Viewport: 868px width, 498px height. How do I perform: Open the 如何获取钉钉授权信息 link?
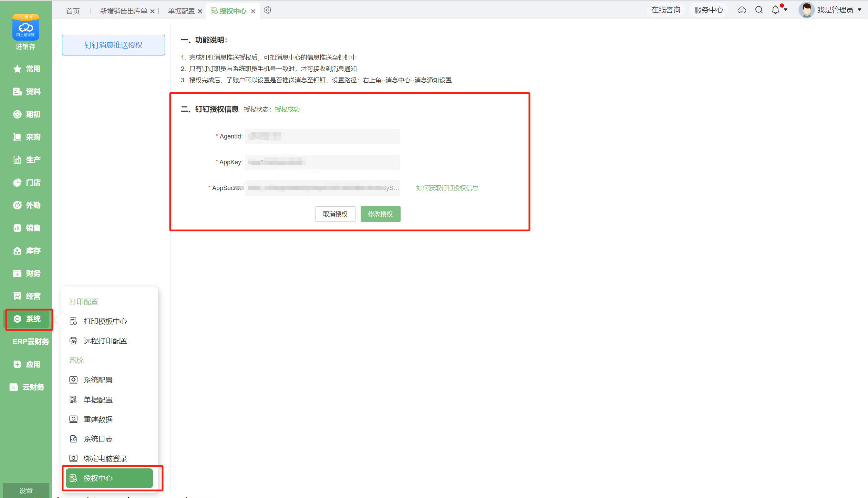click(447, 188)
